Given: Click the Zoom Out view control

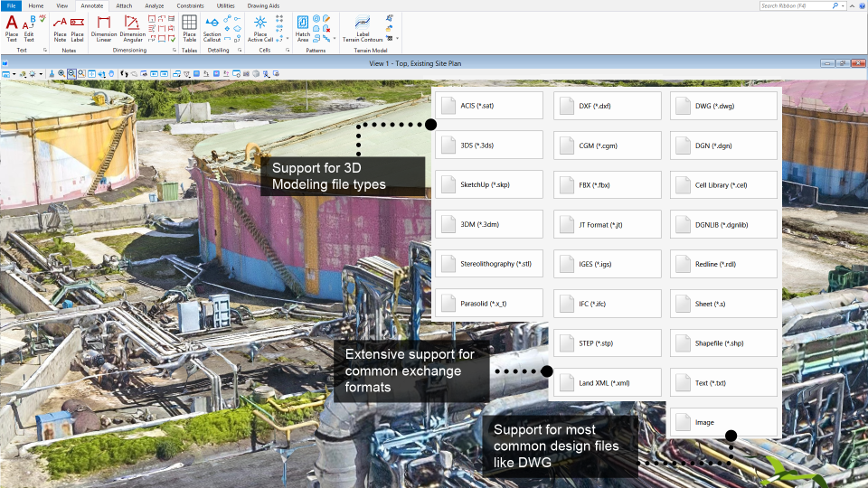Looking at the screenshot, I should (x=71, y=73).
